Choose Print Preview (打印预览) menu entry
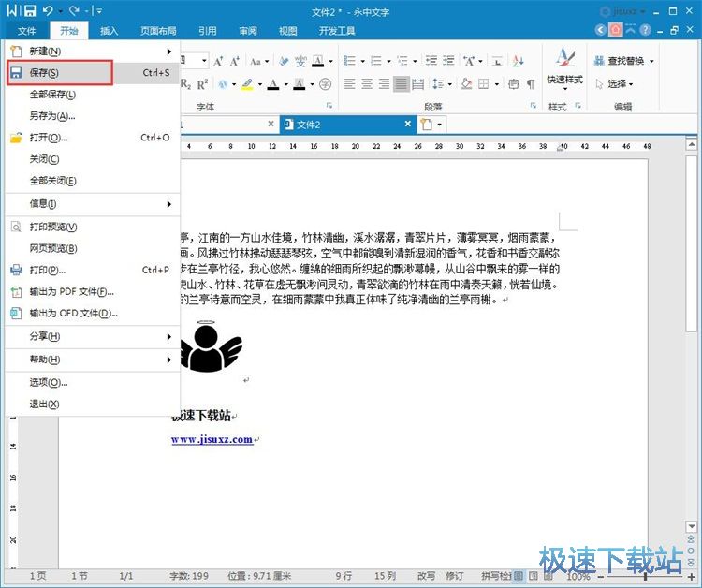 (x=93, y=227)
